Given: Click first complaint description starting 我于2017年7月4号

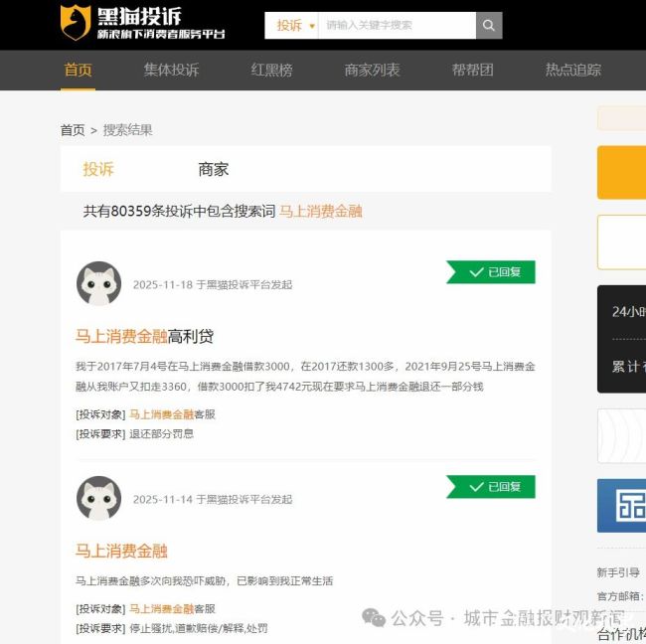Looking at the screenshot, I should coord(305,377).
